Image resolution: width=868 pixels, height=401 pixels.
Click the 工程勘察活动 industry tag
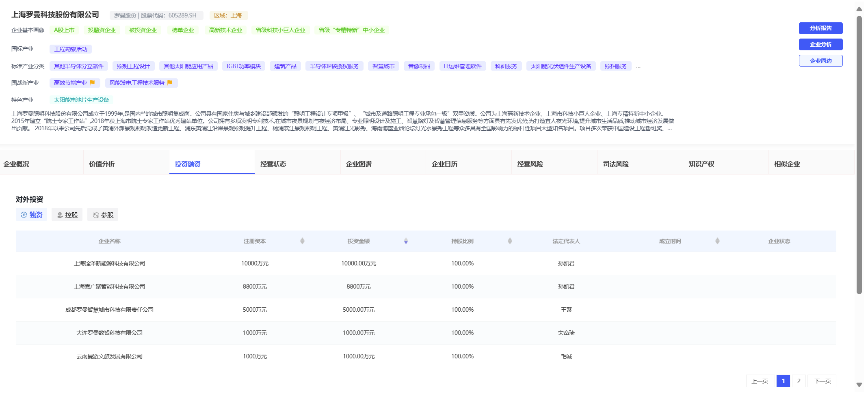(x=71, y=49)
